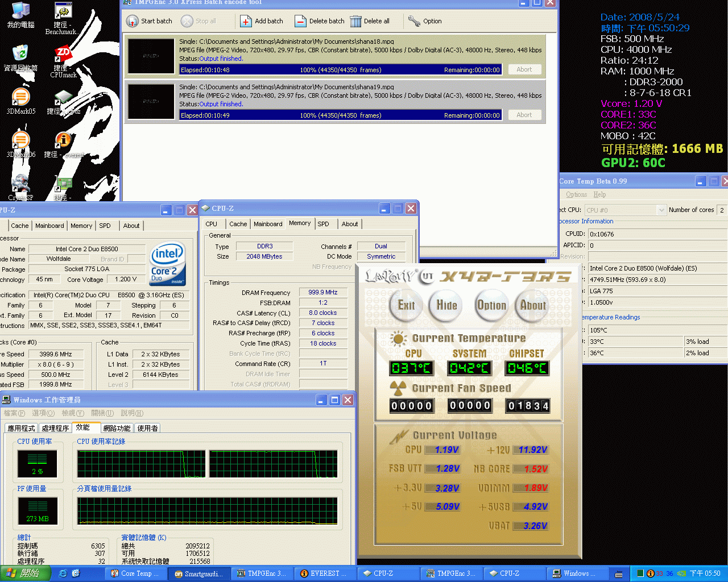
Task: Click green CPU usage tray icon
Action: (x=640, y=574)
